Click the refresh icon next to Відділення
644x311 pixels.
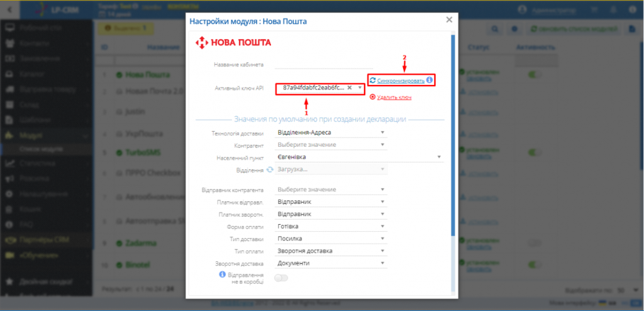[x=270, y=169]
